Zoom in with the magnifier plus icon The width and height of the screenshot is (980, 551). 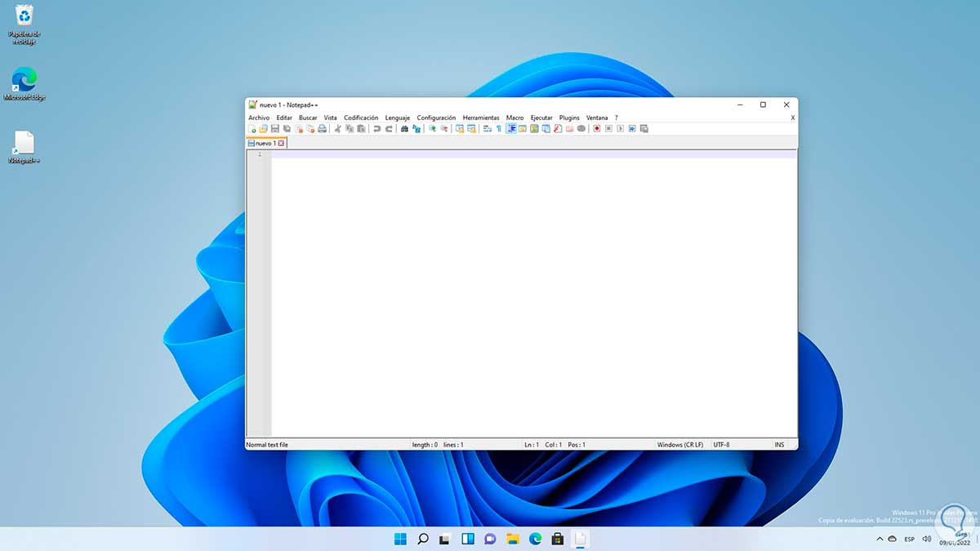point(431,129)
